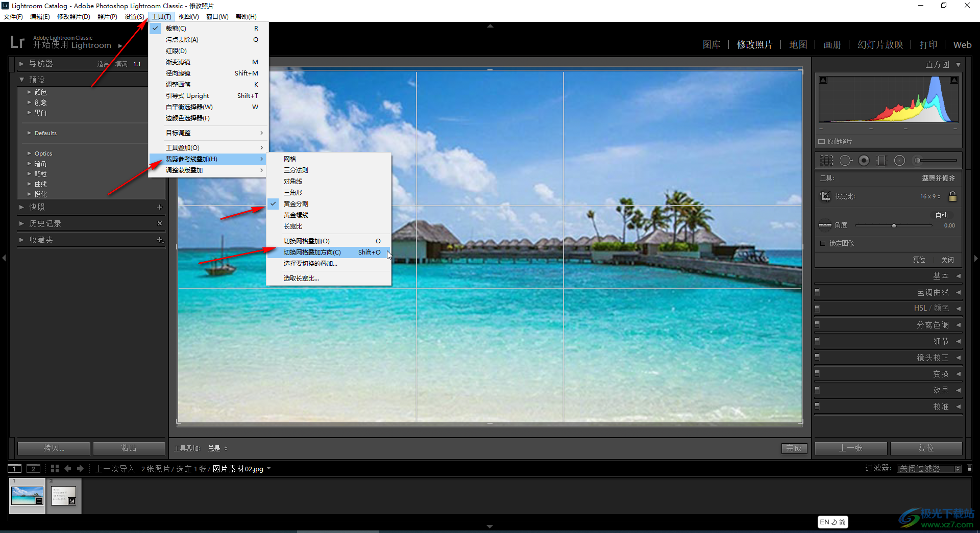980x533 pixels.
Task: Expand the 导航器 panel
Action: point(21,64)
